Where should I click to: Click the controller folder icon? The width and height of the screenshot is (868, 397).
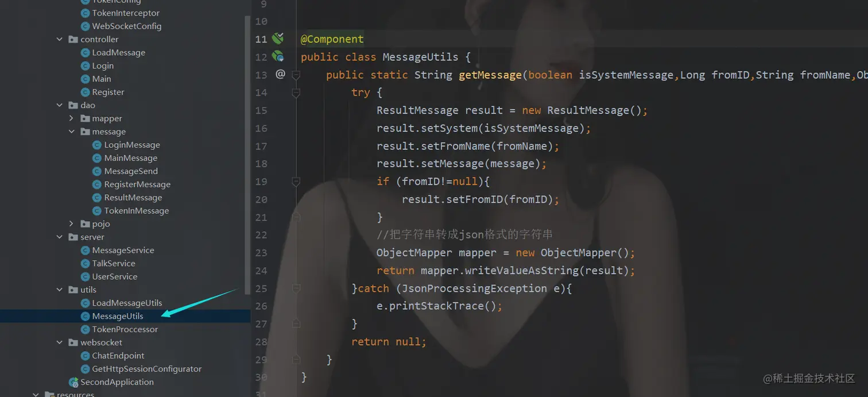tap(73, 39)
